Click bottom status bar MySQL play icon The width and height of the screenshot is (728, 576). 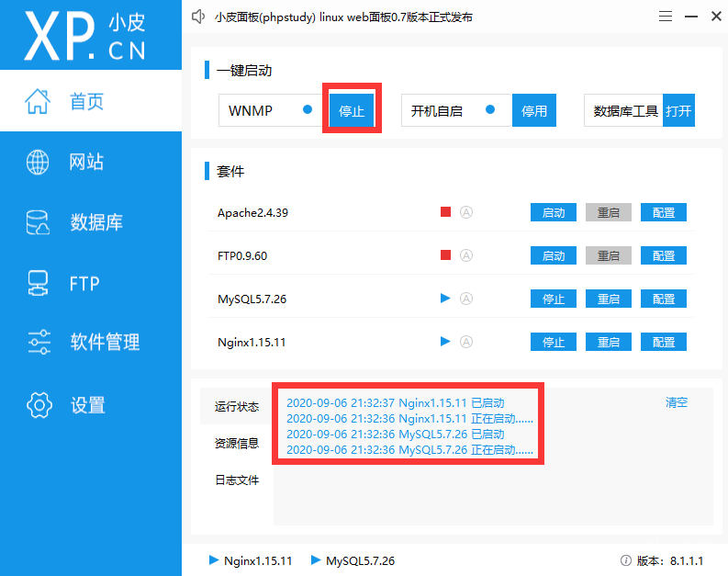click(316, 560)
